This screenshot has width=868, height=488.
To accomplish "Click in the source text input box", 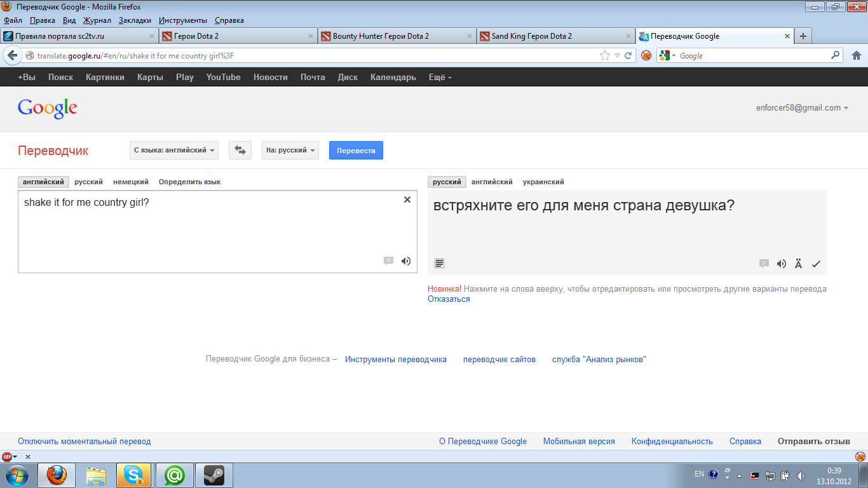I will (x=217, y=232).
